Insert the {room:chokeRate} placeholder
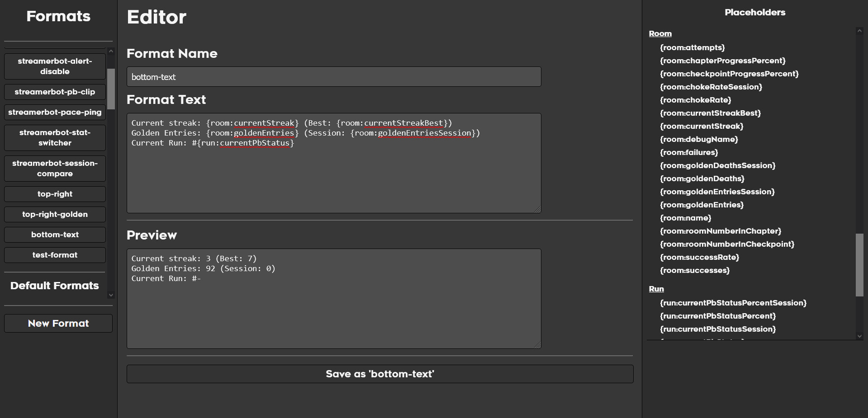The height and width of the screenshot is (418, 868). (695, 100)
